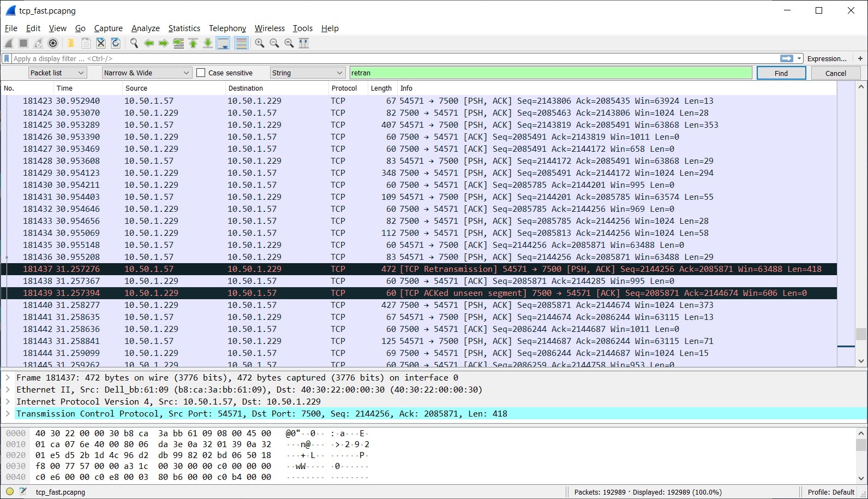The height and width of the screenshot is (499, 868).
Task: Open capture file properties from status bar icon
Action: click(x=22, y=492)
